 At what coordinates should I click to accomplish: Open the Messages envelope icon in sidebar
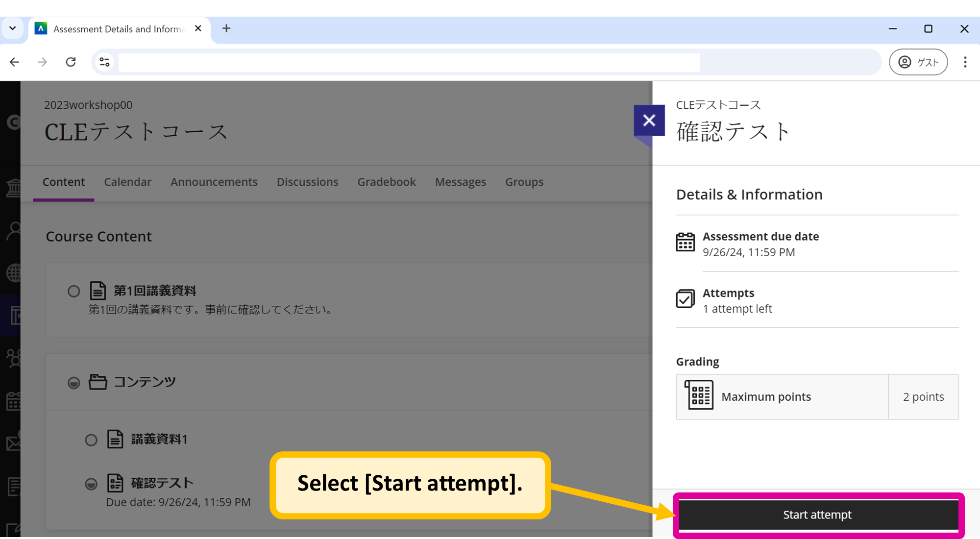(x=14, y=442)
